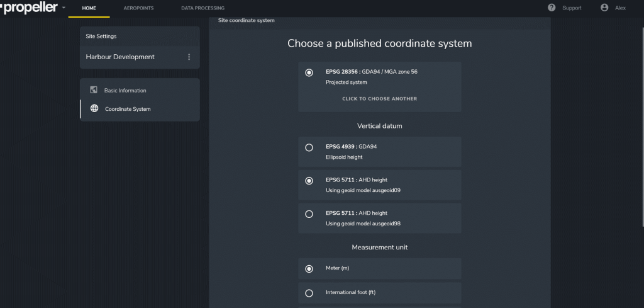The image size is (644, 308).
Task: Select Meter (m) measurement unit
Action: (309, 269)
